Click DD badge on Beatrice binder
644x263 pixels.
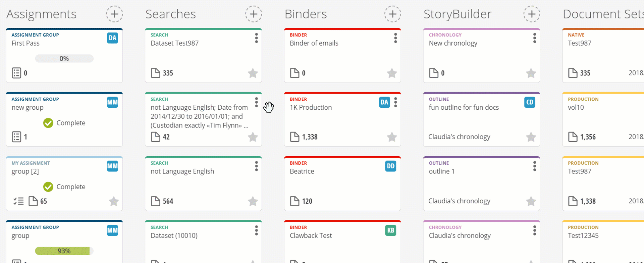point(391,166)
